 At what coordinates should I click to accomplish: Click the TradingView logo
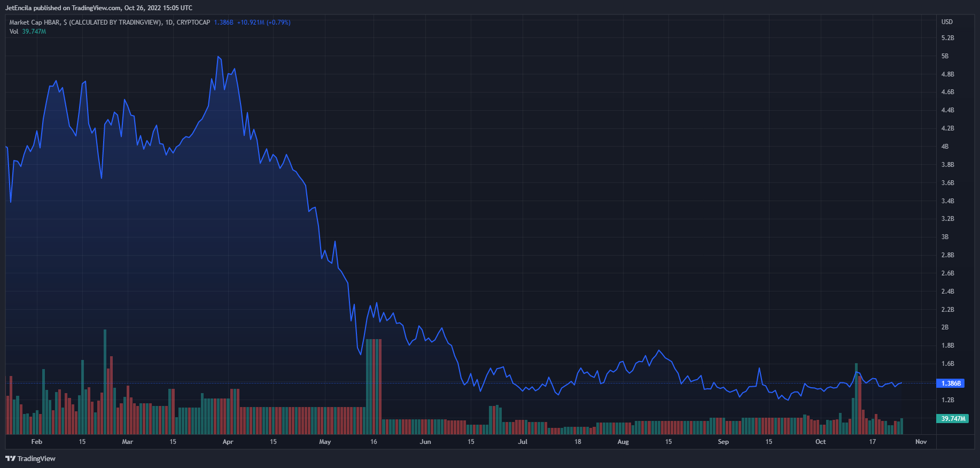30,458
